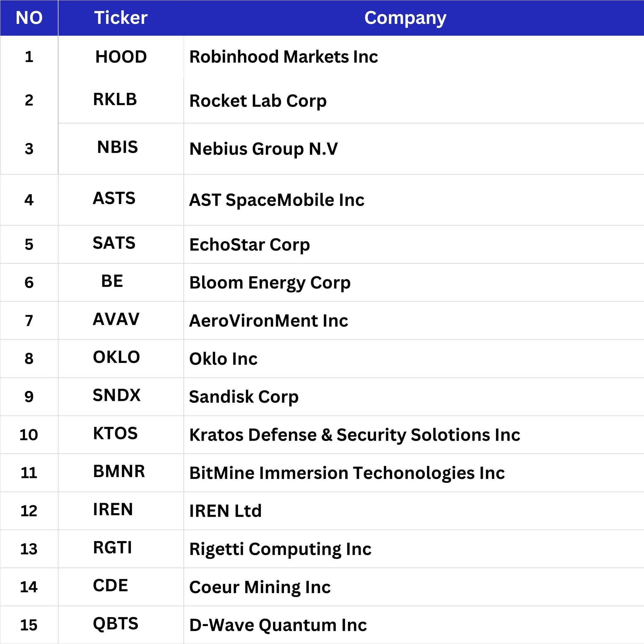The height and width of the screenshot is (644, 644).
Task: Click Sandisk Corp company name
Action: click(244, 397)
